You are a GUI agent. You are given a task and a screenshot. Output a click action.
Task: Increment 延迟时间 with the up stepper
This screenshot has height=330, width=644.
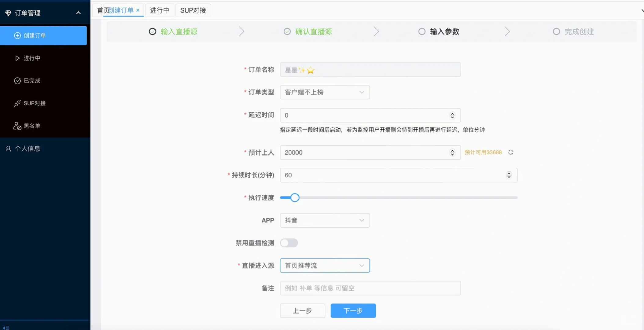(x=452, y=113)
